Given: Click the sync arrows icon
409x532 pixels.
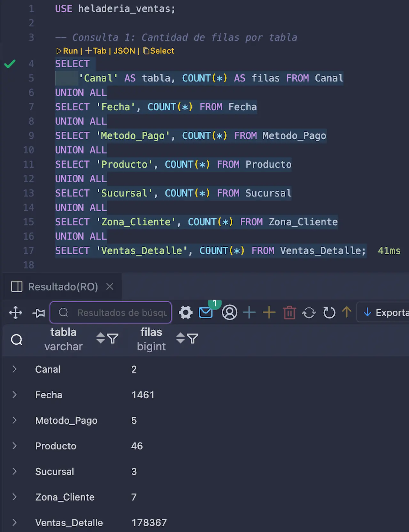Looking at the screenshot, I should coord(309,312).
